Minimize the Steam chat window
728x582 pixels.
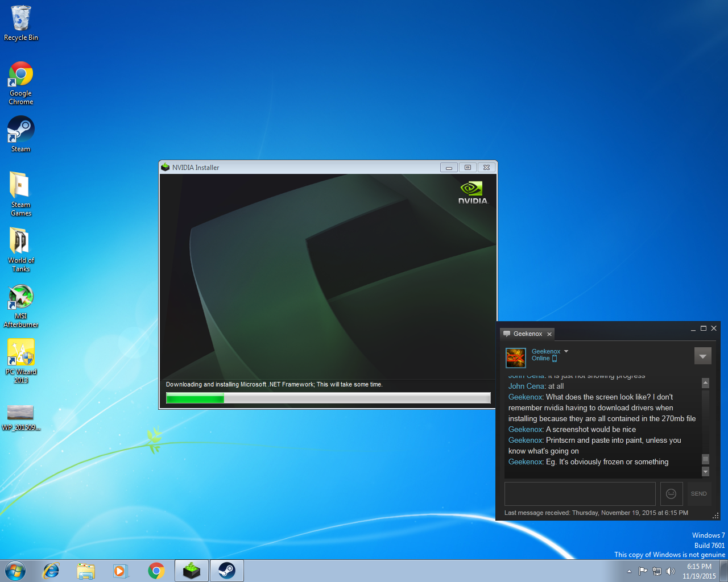click(x=693, y=329)
